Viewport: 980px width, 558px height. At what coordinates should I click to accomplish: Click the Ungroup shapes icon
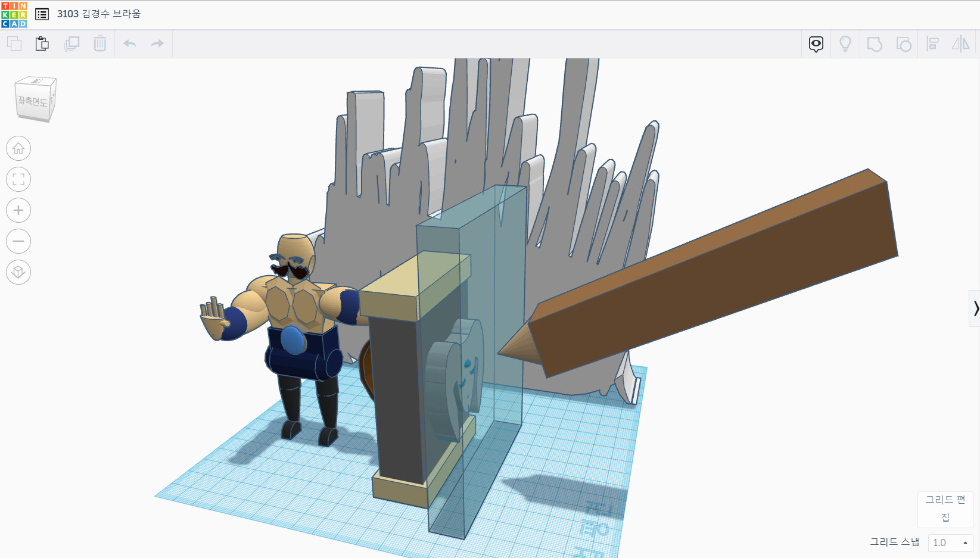tap(904, 44)
